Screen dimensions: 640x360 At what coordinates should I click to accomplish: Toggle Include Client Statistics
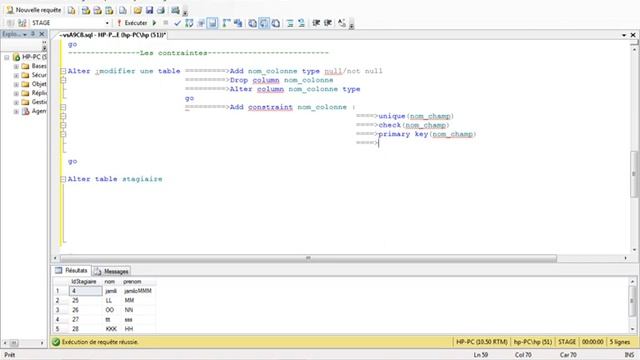tap(238, 23)
